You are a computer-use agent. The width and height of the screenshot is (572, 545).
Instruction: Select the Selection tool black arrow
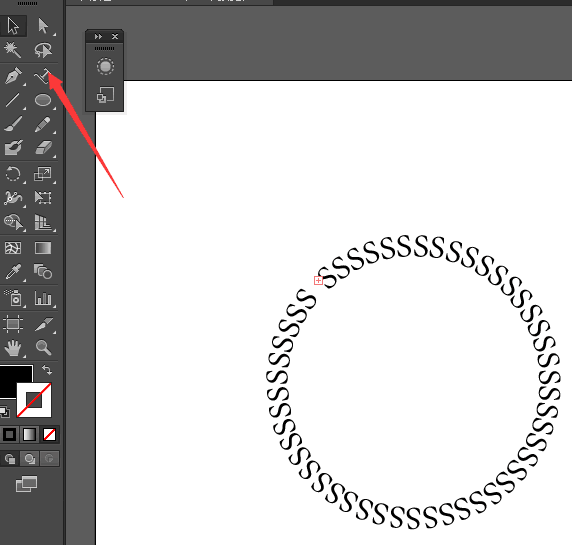tap(13, 26)
